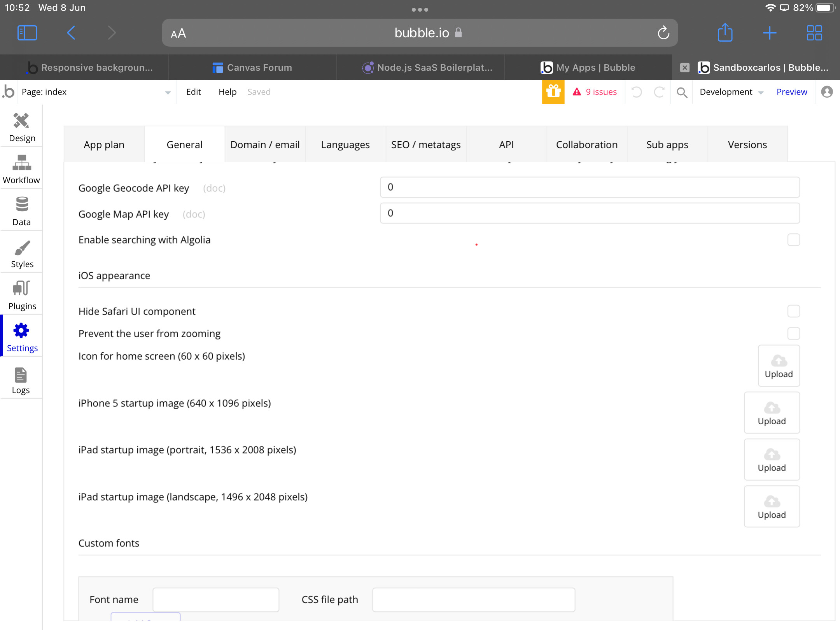Image resolution: width=840 pixels, height=630 pixels.
Task: Open the AA reader view options
Action: coord(178,33)
